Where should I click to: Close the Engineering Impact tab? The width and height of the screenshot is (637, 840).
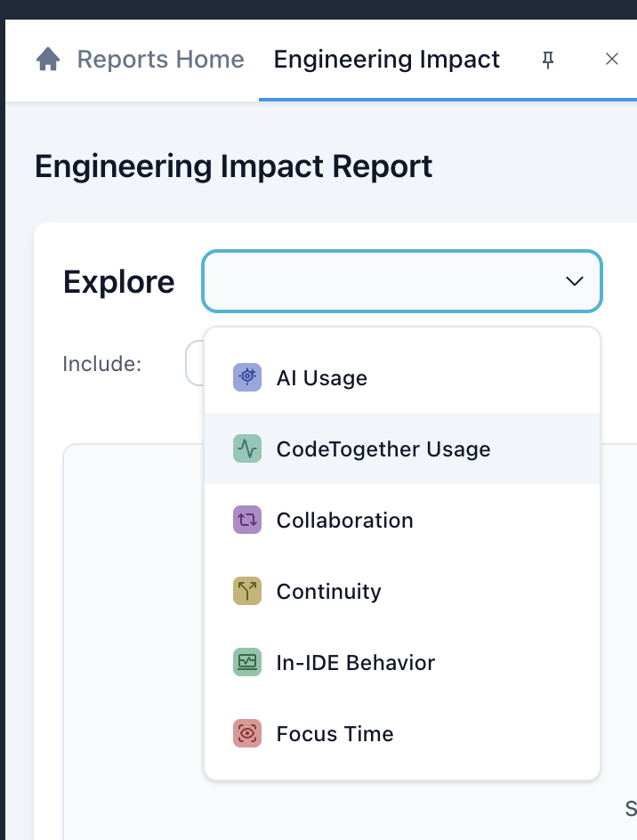tap(612, 59)
